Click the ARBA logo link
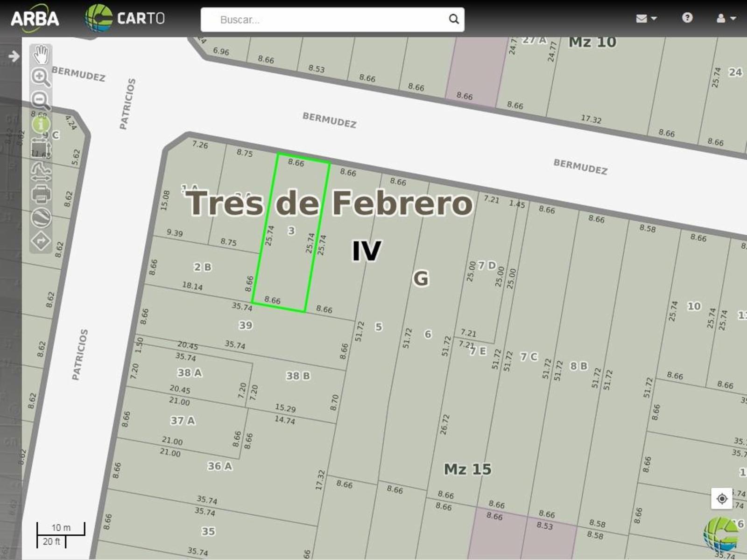Viewport: 747px width, 560px height. click(35, 19)
